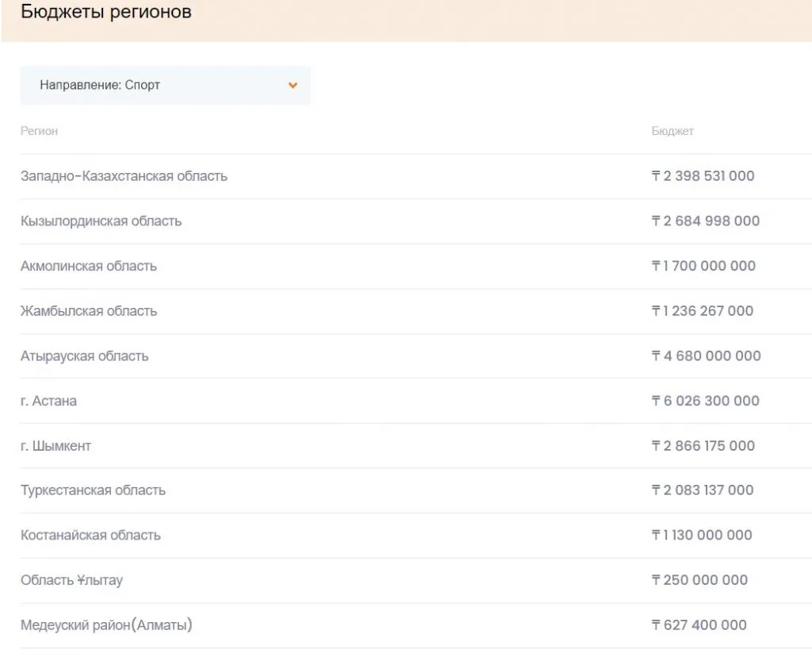Click the ₸ 2 866 175 000 budget value

703,446
